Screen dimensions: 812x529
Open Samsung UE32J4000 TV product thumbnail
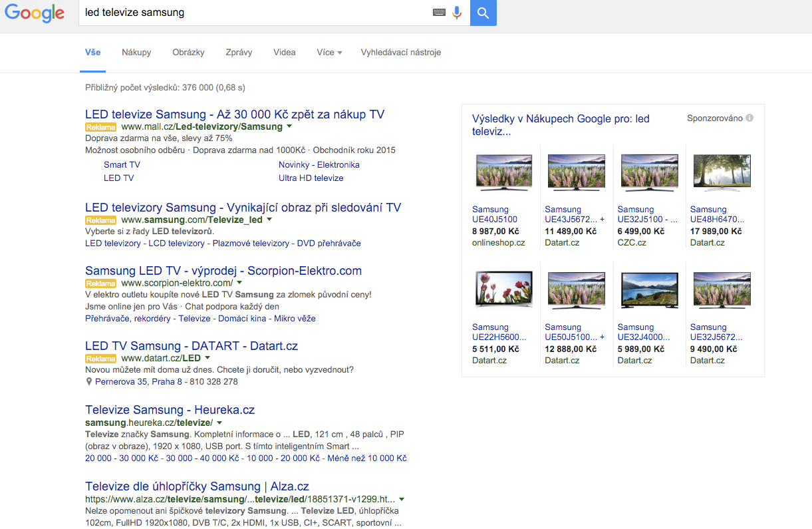(x=649, y=290)
